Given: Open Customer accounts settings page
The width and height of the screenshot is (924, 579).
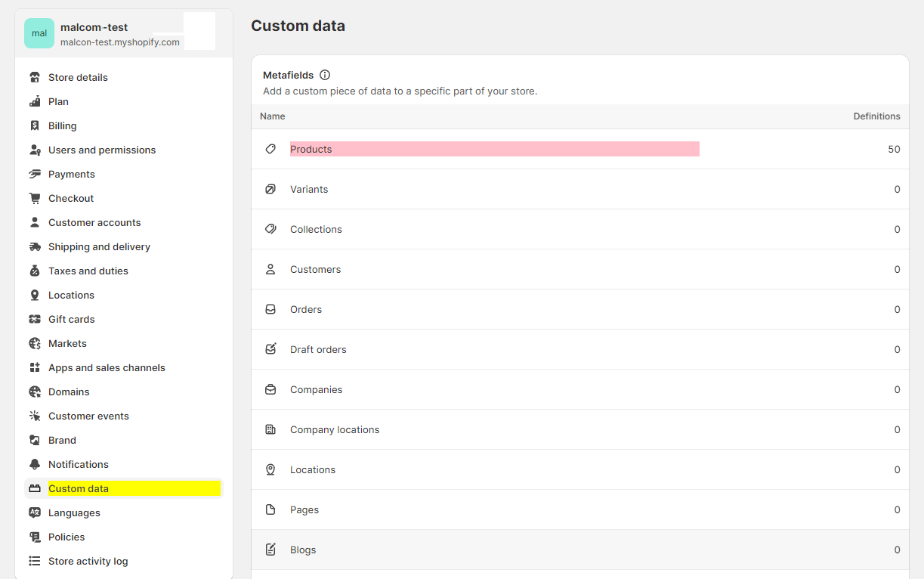Looking at the screenshot, I should click(x=94, y=222).
